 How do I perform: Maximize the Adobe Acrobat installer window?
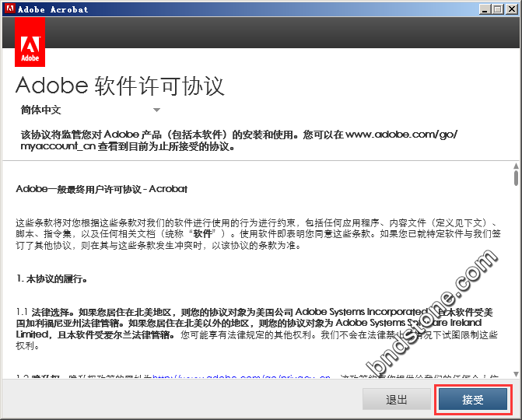pyautogui.click(x=498, y=9)
